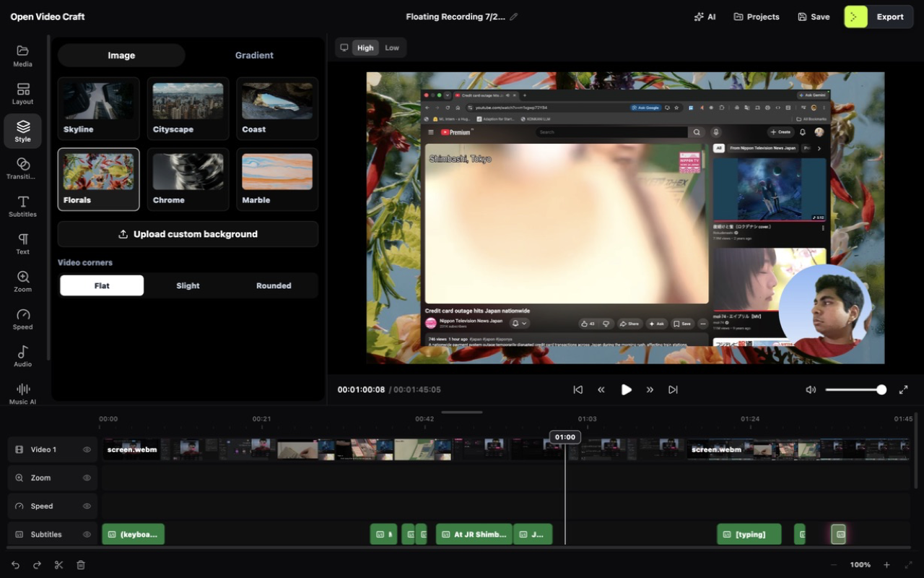Split clip with scissors tool
Screen dimensions: 924x578
tap(58, 565)
